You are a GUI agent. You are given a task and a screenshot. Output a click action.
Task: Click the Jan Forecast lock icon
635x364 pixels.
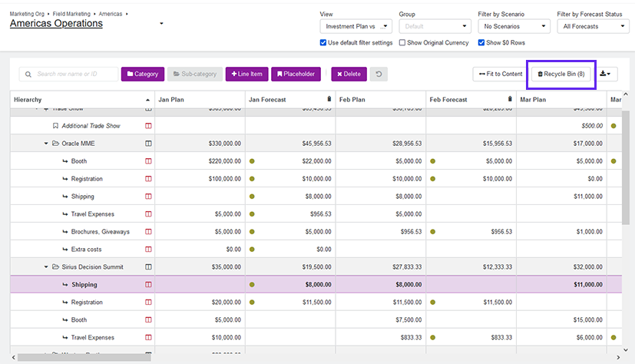coord(329,99)
